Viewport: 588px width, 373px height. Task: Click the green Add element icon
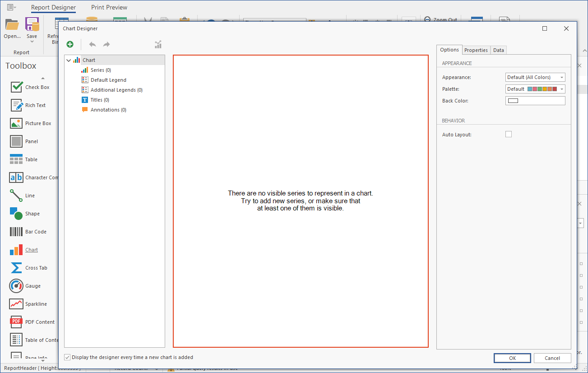[x=70, y=44]
